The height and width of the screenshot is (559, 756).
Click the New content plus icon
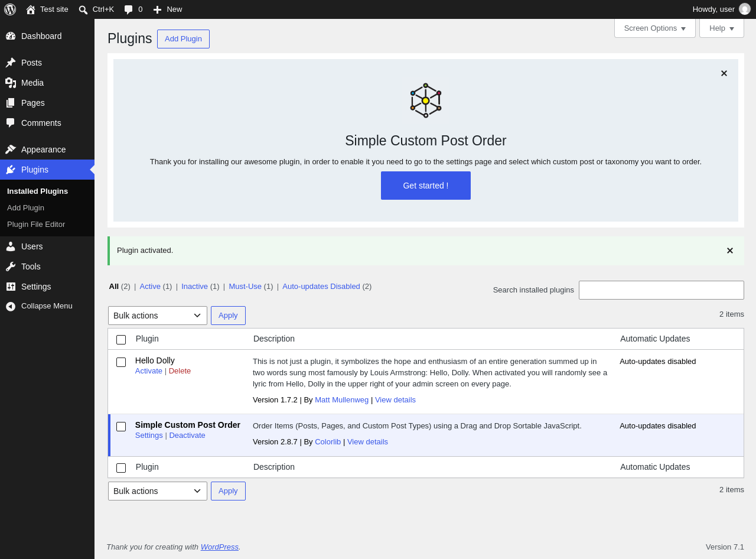[157, 9]
